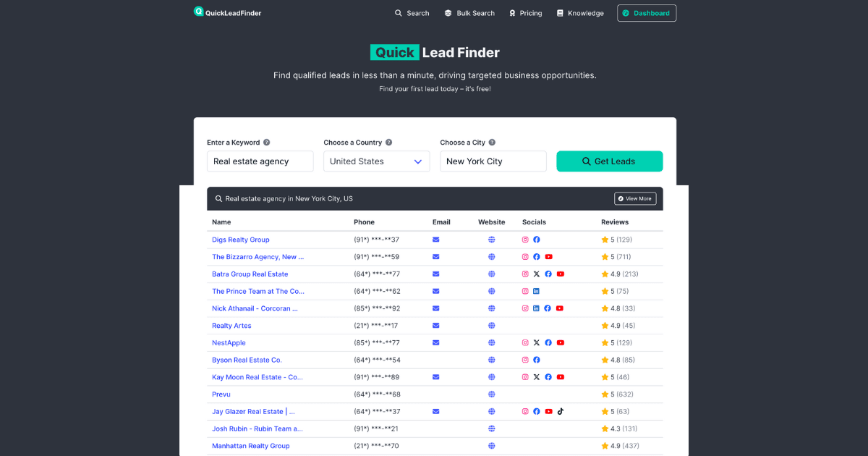Go to the Pricing page
Screen dimensions: 868x456
pyautogui.click(x=525, y=13)
